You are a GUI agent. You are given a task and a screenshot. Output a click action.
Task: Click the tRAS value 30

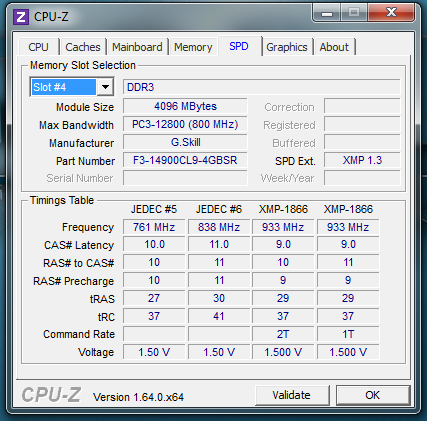219,298
